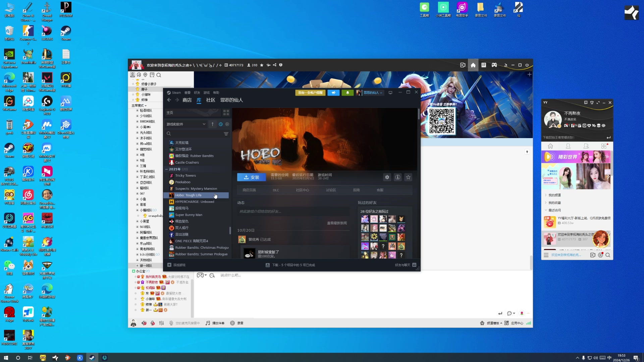644x362 pixels.
Task: Open the Steam 商店 tab
Action: 187,100
